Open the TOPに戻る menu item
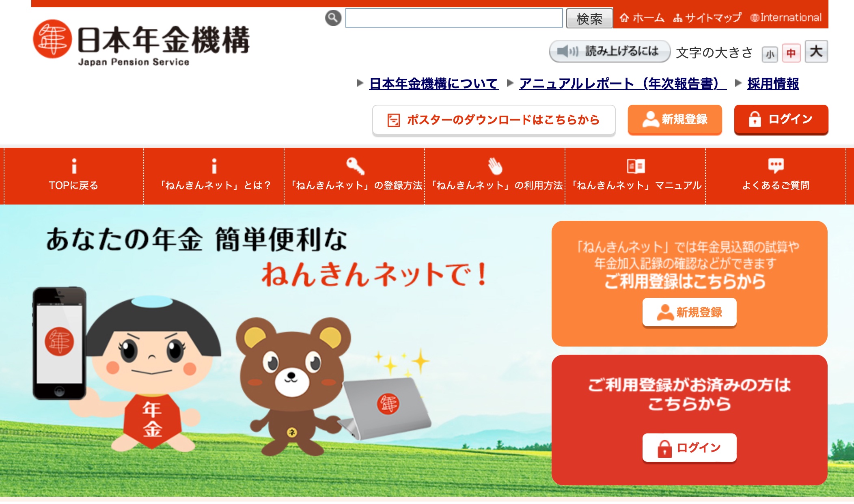The width and height of the screenshot is (854, 504). [73, 176]
